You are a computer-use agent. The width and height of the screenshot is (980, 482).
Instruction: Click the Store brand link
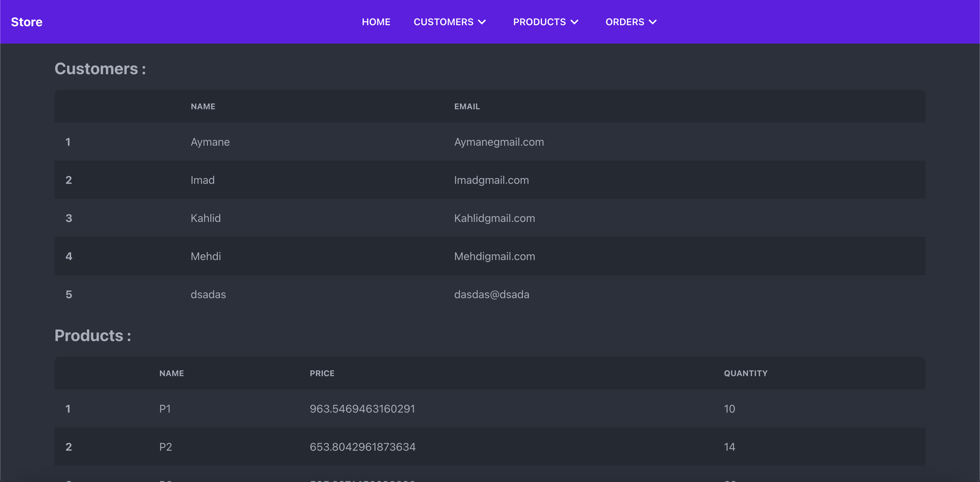[26, 22]
